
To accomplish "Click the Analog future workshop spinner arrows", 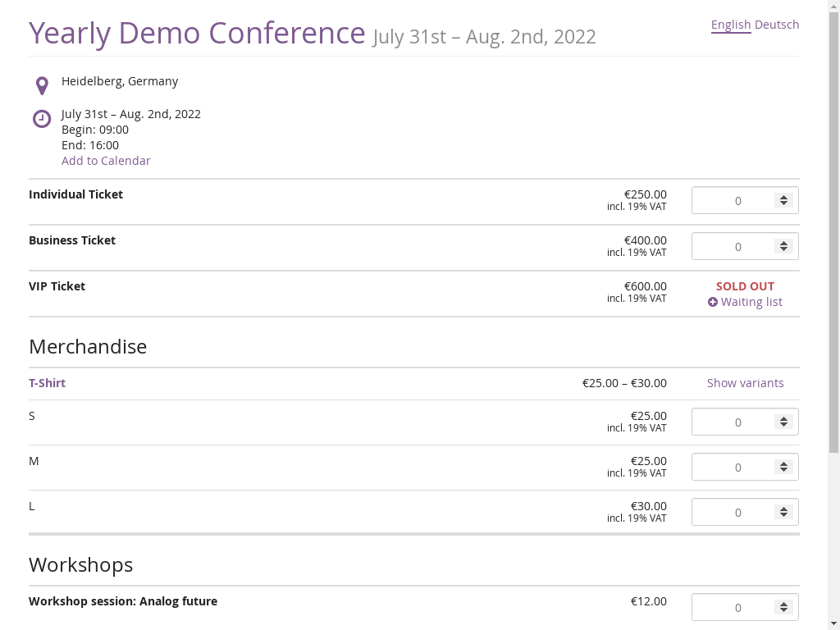I will (x=783, y=607).
